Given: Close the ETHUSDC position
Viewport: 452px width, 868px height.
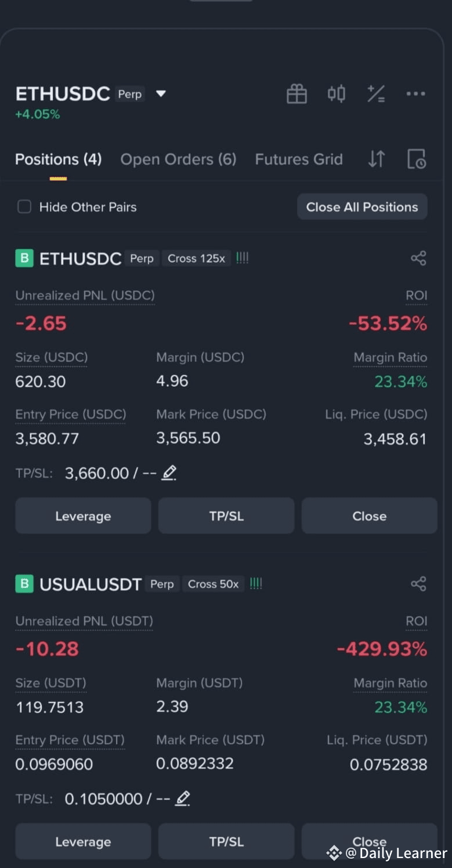Looking at the screenshot, I should click(x=369, y=515).
